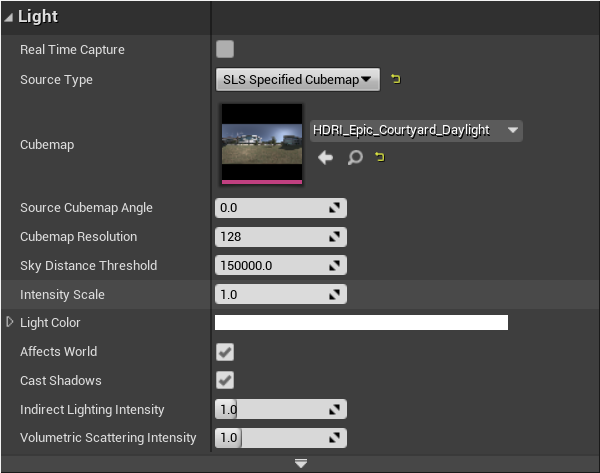The height and width of the screenshot is (473, 600).
Task: Reset Source Type to default arrow
Action: pyautogui.click(x=396, y=79)
